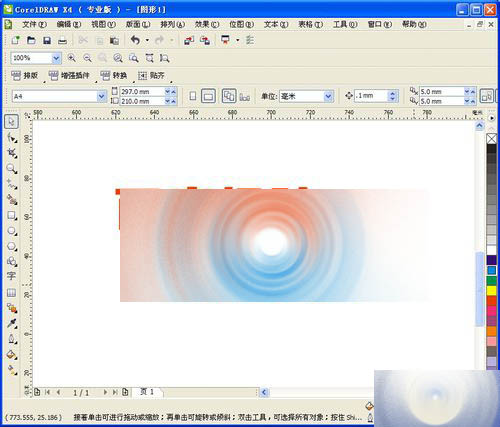This screenshot has height=427, width=500.
Task: Select the Shape tool
Action: (x=12, y=137)
